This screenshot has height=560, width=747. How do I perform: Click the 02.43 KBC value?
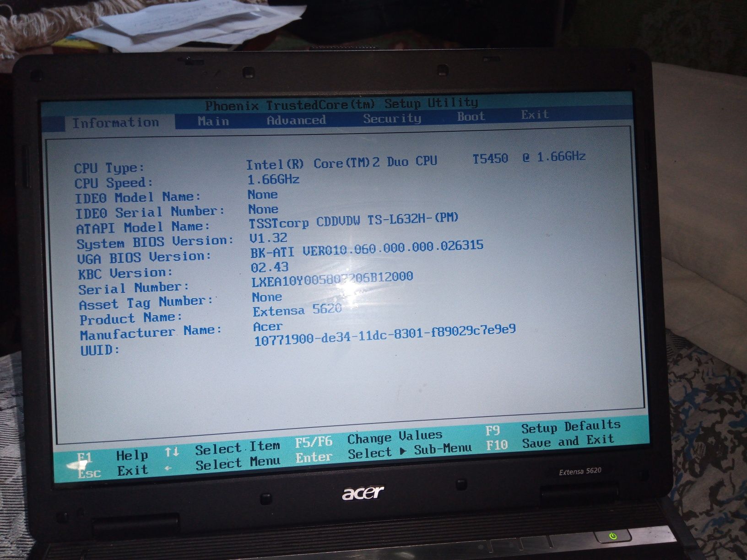(x=270, y=267)
